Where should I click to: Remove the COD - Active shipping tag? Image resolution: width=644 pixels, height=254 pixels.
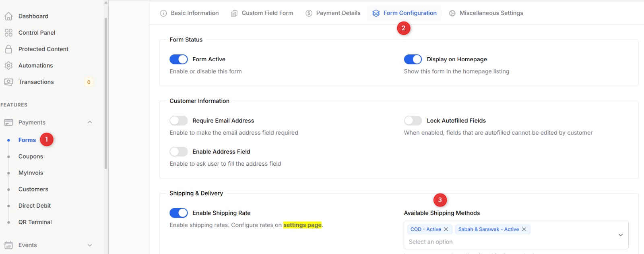click(446, 229)
